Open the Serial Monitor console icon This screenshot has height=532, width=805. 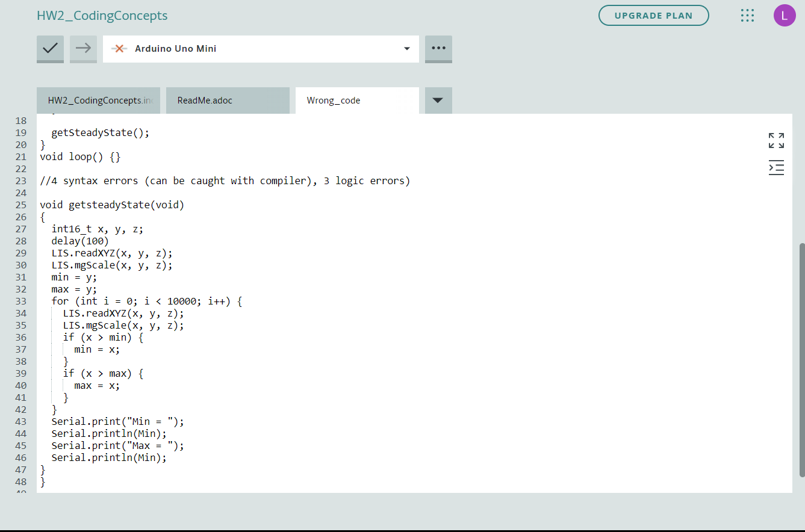point(776,167)
